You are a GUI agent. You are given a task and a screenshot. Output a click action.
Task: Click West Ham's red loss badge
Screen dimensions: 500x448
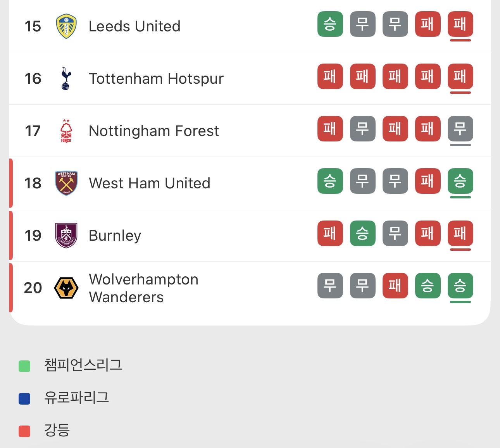coord(428,181)
